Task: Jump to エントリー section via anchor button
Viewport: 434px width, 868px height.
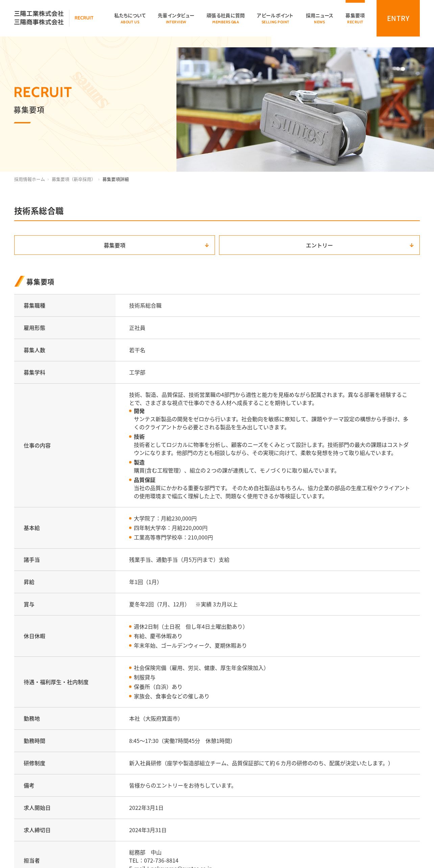Action: (x=319, y=245)
